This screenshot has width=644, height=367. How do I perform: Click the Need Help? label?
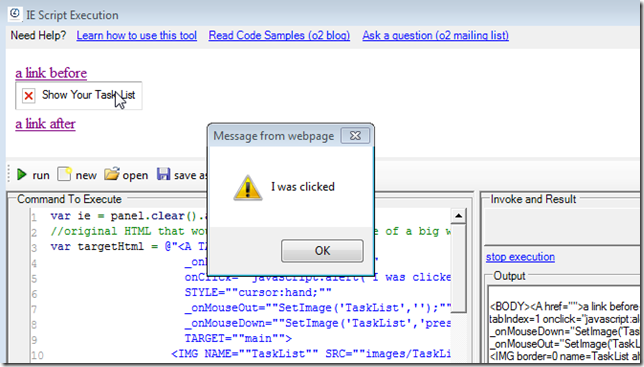click(x=38, y=35)
